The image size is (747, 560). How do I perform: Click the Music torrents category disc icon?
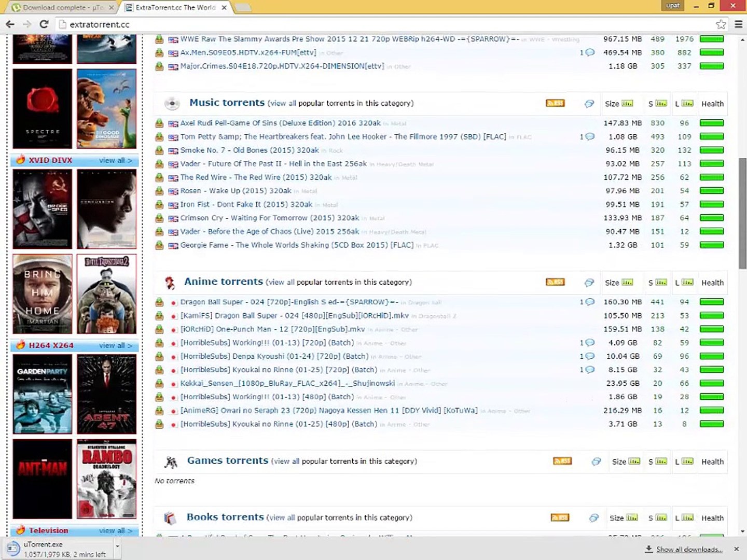[171, 103]
